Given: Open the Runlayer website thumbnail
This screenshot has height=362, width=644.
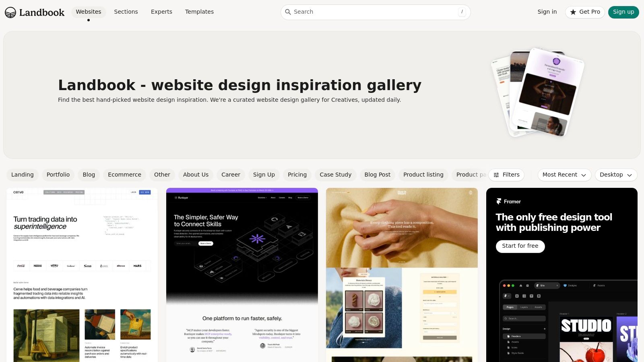Looking at the screenshot, I should pos(242,275).
